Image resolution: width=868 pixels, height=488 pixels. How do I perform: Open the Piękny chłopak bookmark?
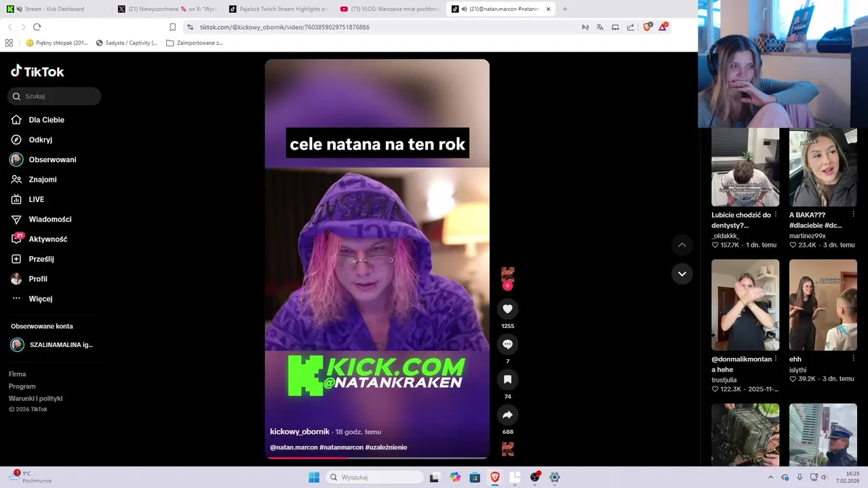pos(57,43)
